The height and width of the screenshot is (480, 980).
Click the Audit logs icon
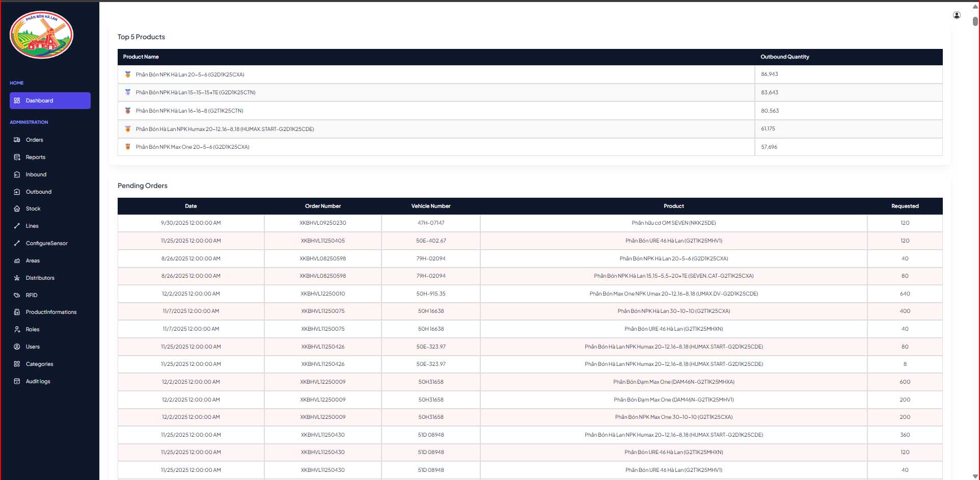[17, 381]
